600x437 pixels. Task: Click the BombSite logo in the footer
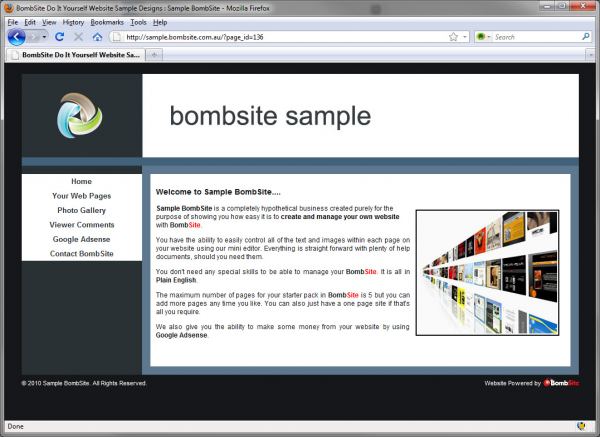(561, 383)
